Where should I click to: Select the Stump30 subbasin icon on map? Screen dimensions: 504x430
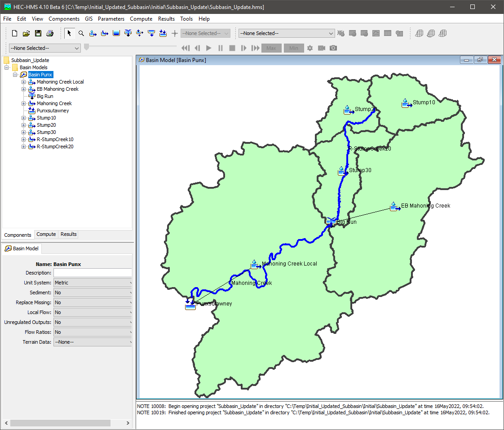[x=343, y=171]
